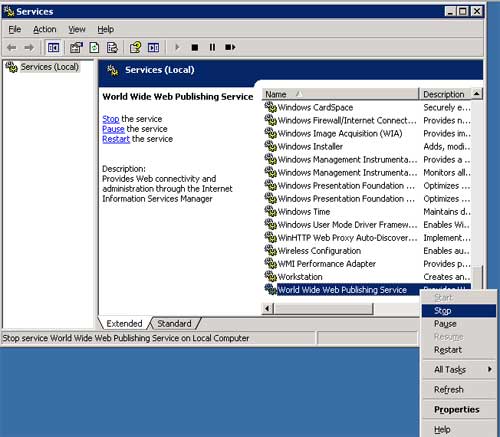
Task: Choose Refresh in the context menu
Action: [459, 389]
